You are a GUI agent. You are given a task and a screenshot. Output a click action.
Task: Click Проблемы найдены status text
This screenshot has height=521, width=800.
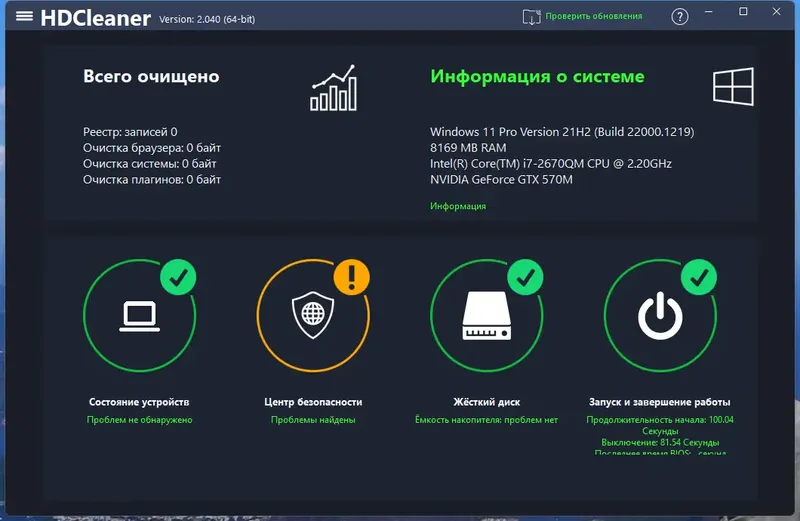[313, 420]
